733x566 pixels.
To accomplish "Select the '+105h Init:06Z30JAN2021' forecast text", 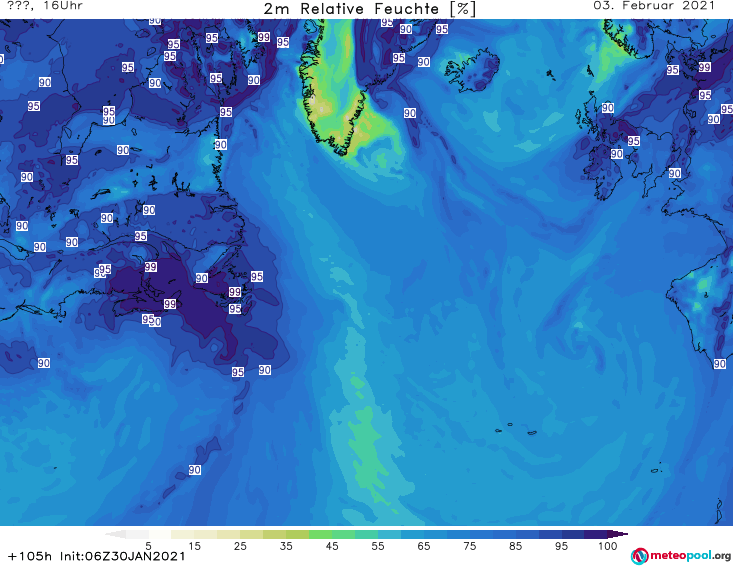I will [97, 556].
